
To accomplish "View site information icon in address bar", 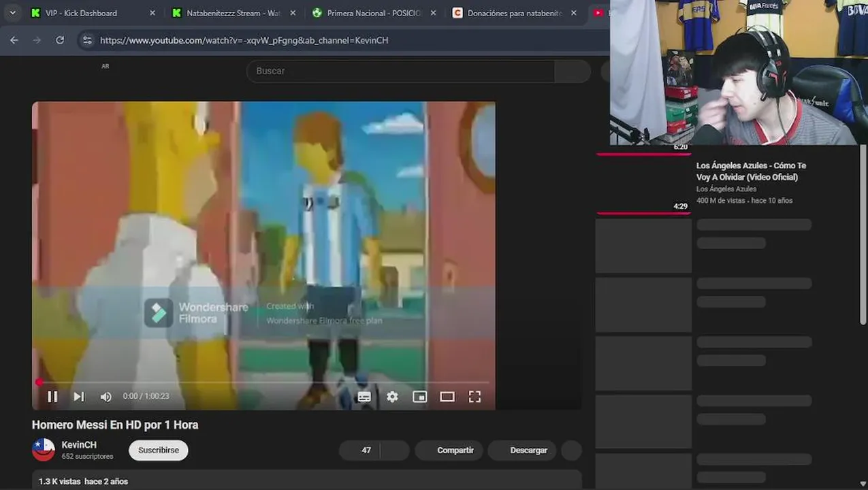I will pyautogui.click(x=87, y=40).
